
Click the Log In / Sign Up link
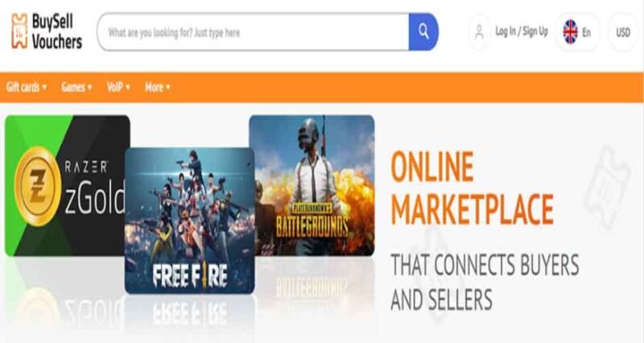point(521,31)
